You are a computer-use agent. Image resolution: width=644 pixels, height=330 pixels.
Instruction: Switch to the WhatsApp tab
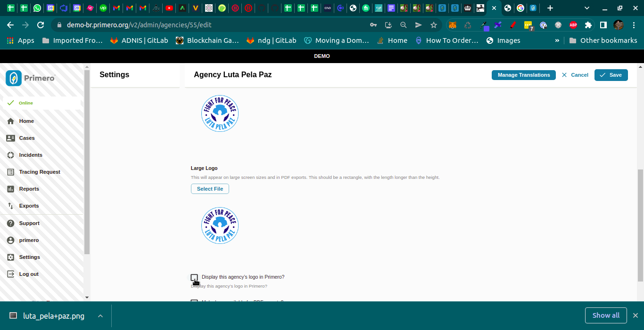click(x=37, y=8)
